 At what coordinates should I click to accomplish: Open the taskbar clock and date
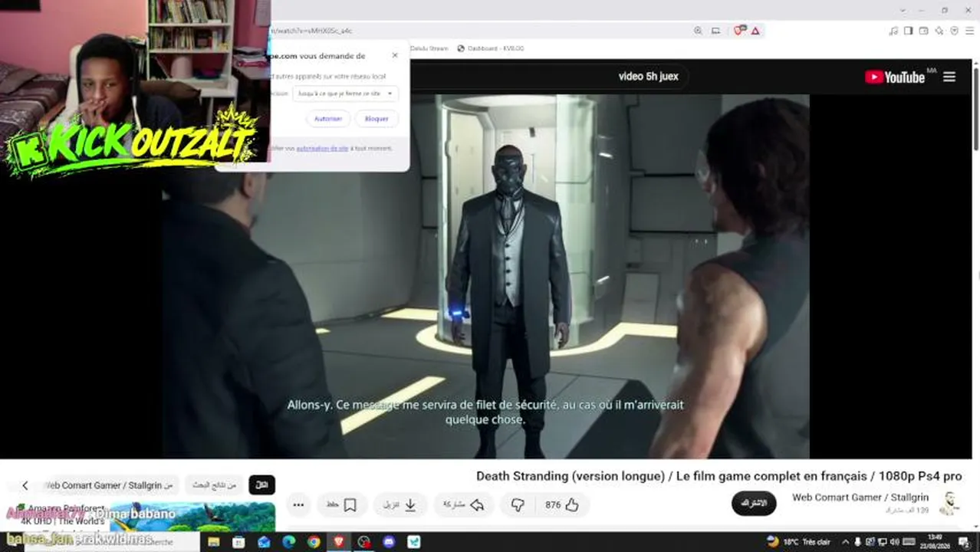pos(935,541)
